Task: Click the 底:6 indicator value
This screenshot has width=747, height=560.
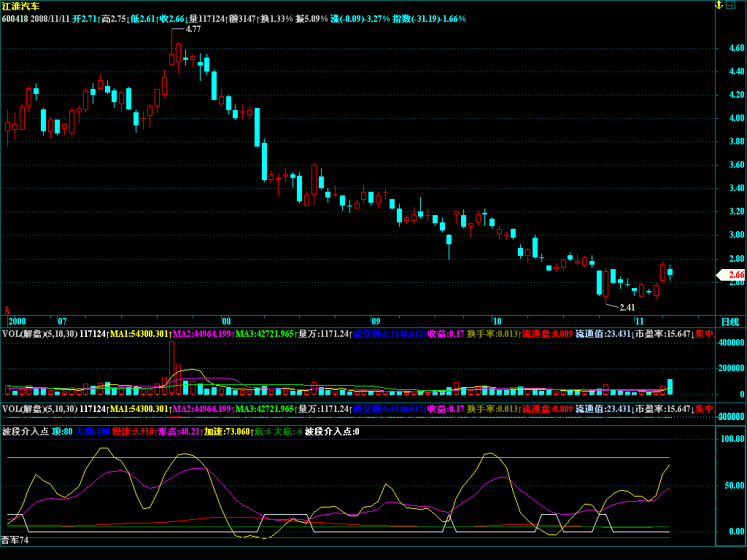Action: point(263,432)
